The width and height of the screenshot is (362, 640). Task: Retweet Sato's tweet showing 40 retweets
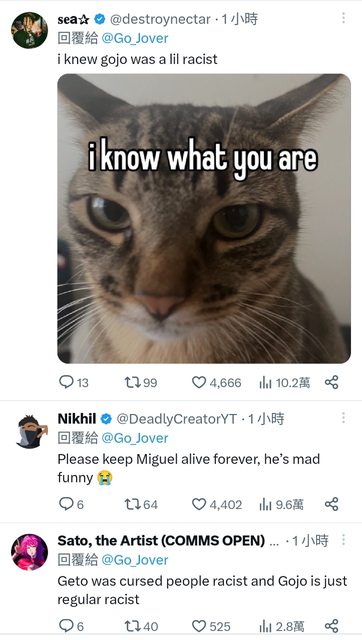tap(141, 626)
